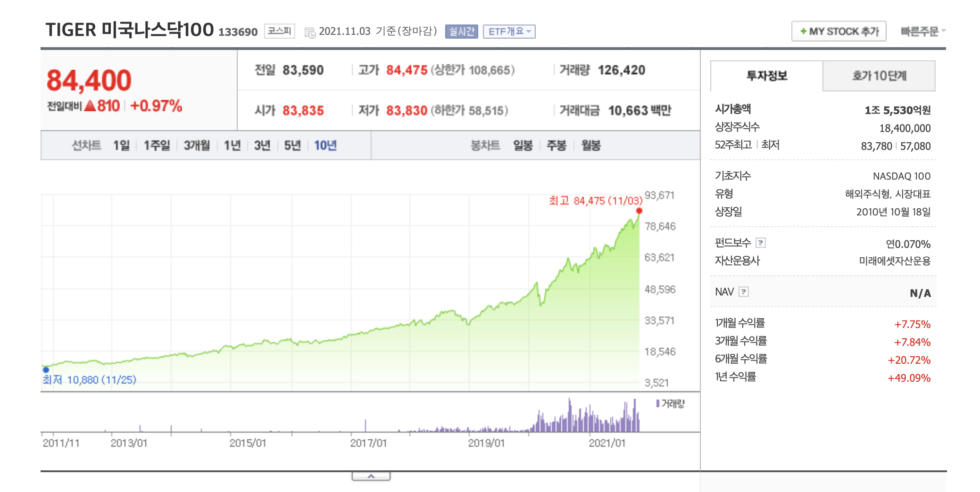Click the 기초지수 value NASDAQ 100
The height and width of the screenshot is (492, 980).
[902, 176]
